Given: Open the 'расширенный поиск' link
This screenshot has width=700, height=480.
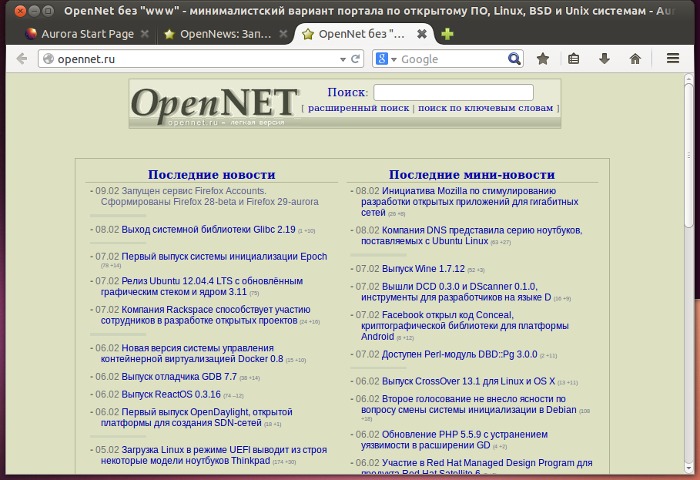Looking at the screenshot, I should tap(358, 108).
